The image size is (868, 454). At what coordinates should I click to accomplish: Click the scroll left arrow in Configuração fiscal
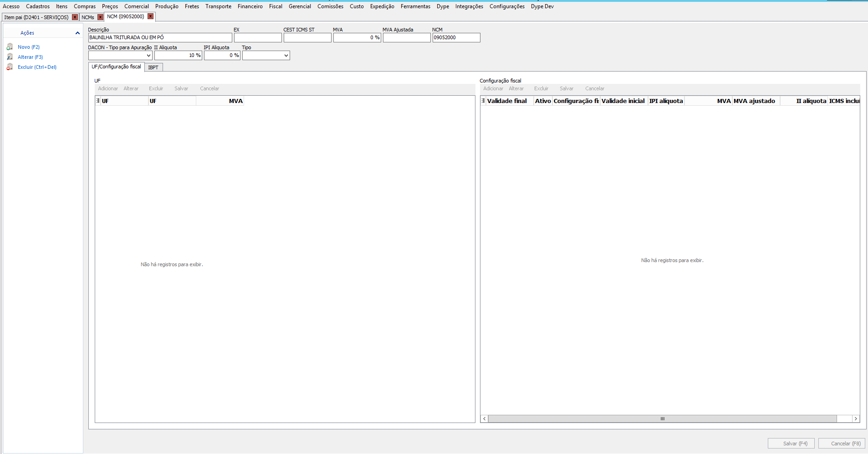(x=485, y=419)
